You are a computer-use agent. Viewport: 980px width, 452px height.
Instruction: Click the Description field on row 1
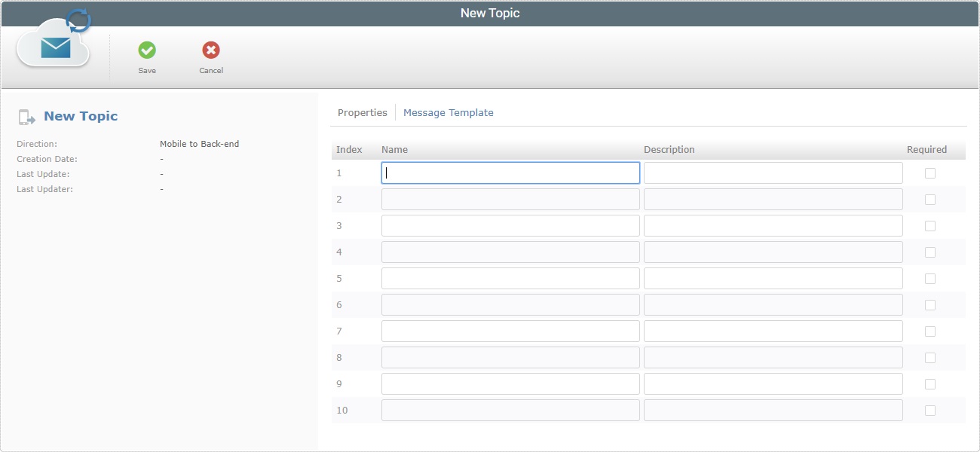[772, 173]
